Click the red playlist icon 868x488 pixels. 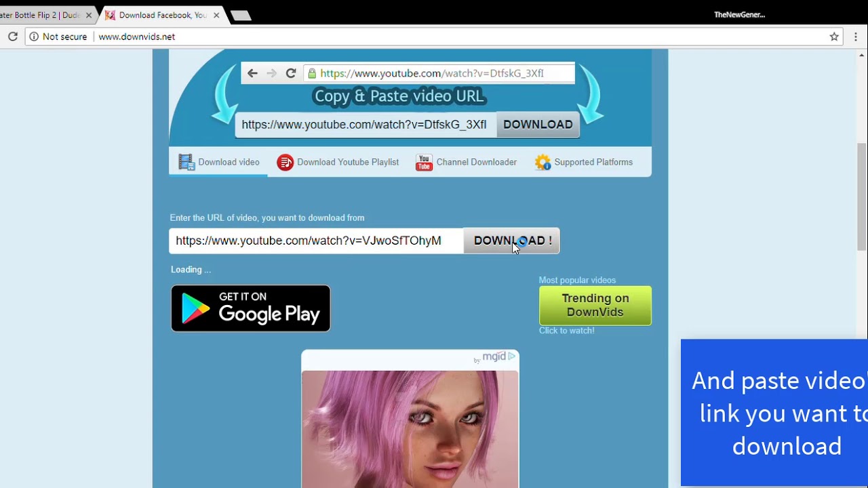point(285,163)
